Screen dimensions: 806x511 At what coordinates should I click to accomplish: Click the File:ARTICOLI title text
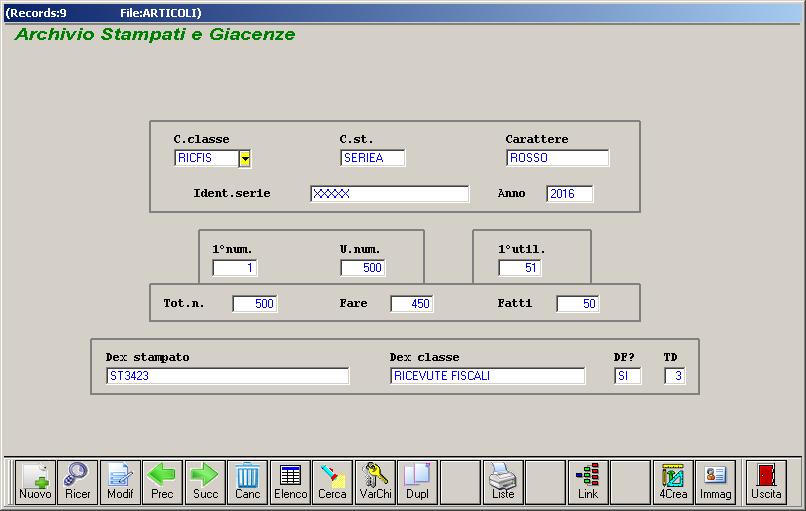[161, 13]
